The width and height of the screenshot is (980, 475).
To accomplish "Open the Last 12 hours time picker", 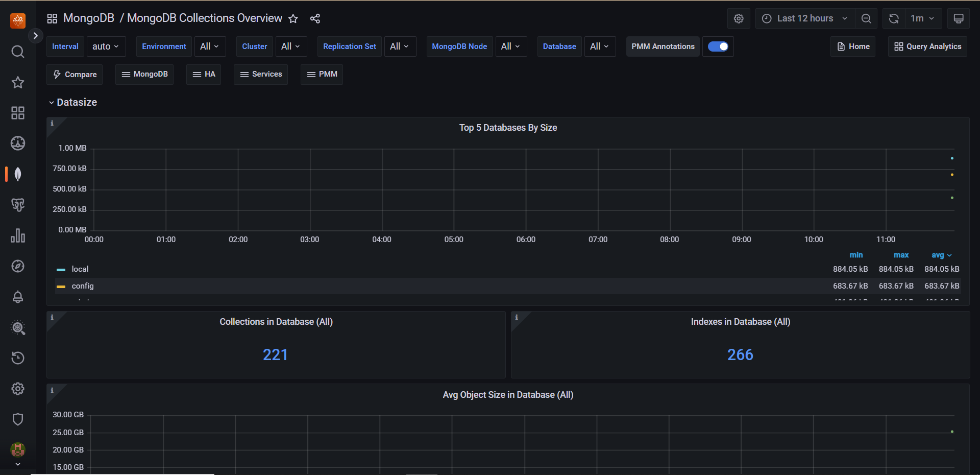I will point(804,18).
